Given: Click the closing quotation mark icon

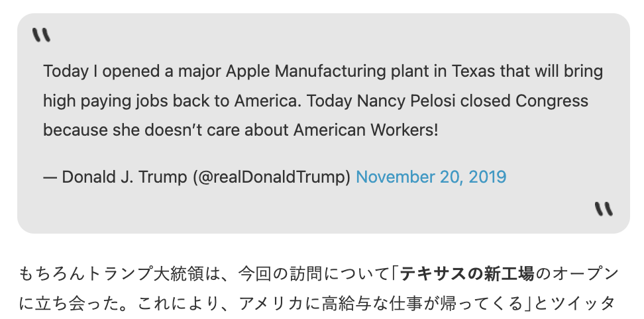Looking at the screenshot, I should (x=604, y=208).
